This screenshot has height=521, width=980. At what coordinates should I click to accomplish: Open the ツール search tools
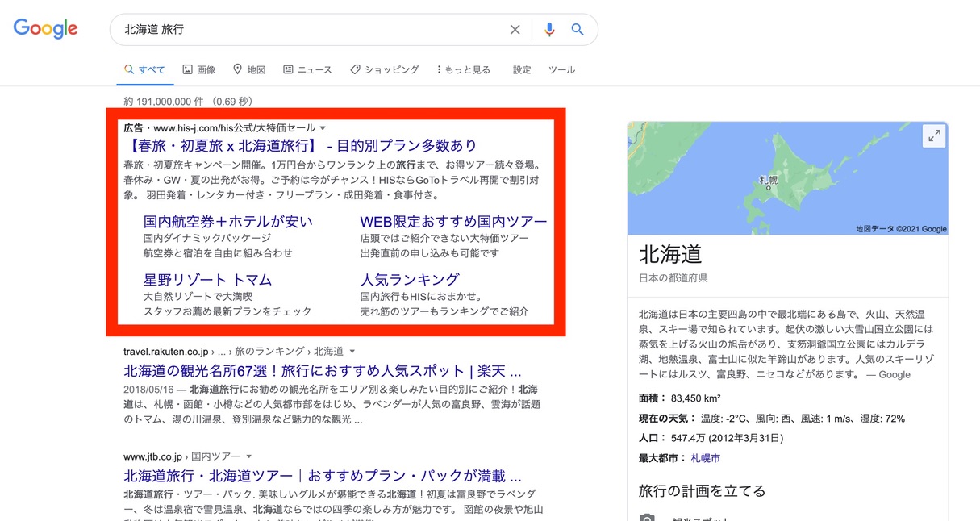561,70
